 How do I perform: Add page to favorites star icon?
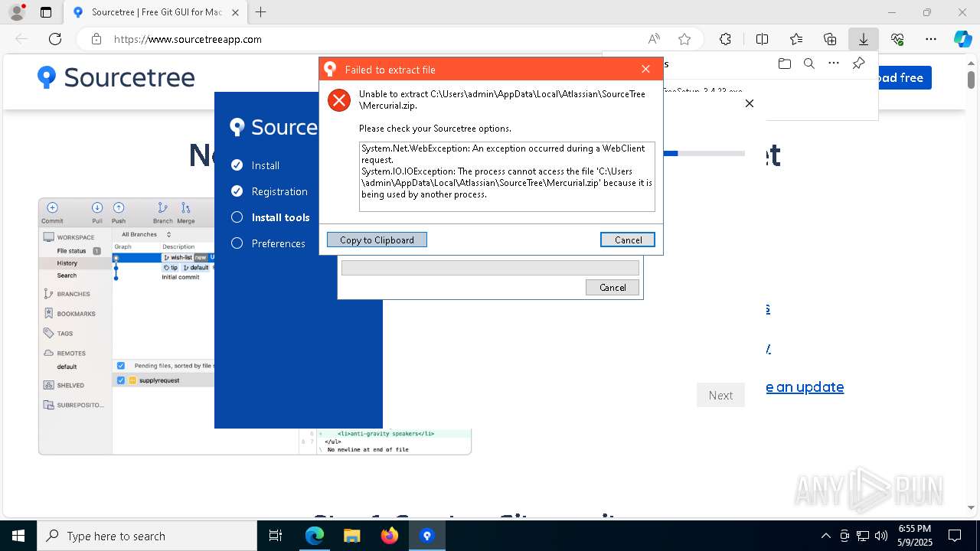coord(684,39)
